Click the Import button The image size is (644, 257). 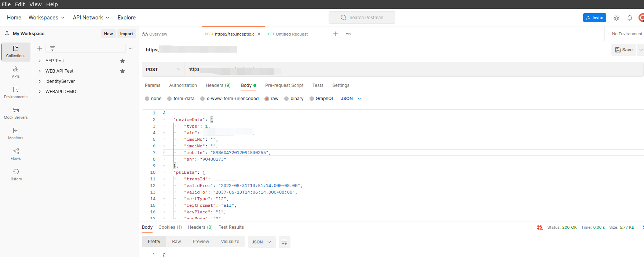tap(127, 34)
